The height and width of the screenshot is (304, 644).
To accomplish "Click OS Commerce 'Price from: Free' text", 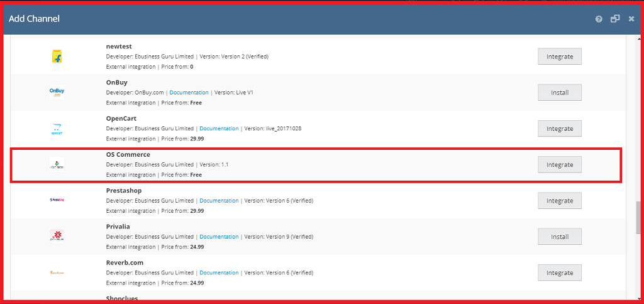I will (182, 175).
